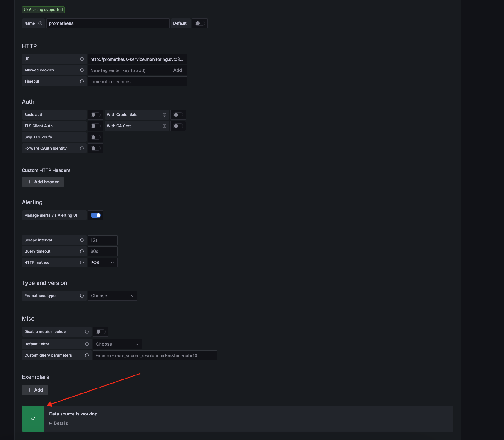This screenshot has width=504, height=440.
Task: Click Add under Exemplars
Action: click(x=34, y=390)
